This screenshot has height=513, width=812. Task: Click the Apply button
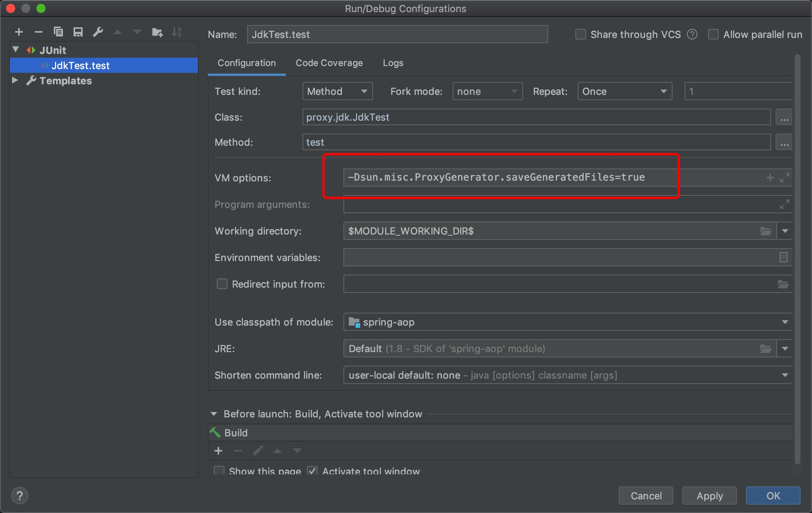pyautogui.click(x=709, y=496)
